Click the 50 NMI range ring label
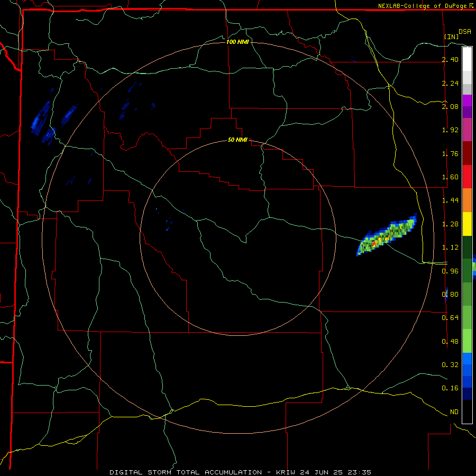Image resolution: width=476 pixels, height=476 pixels. (x=237, y=140)
